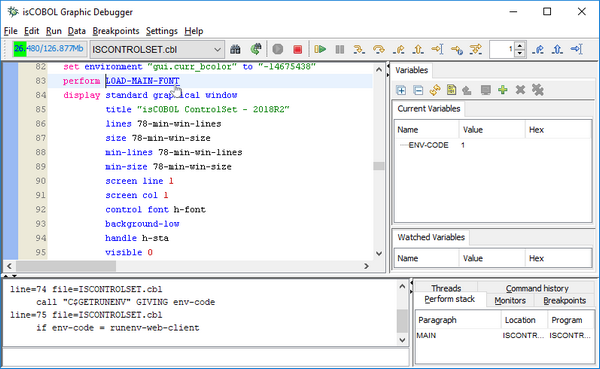Click the Step Into toolbar icon
The image size is (600, 369).
[x=359, y=49]
